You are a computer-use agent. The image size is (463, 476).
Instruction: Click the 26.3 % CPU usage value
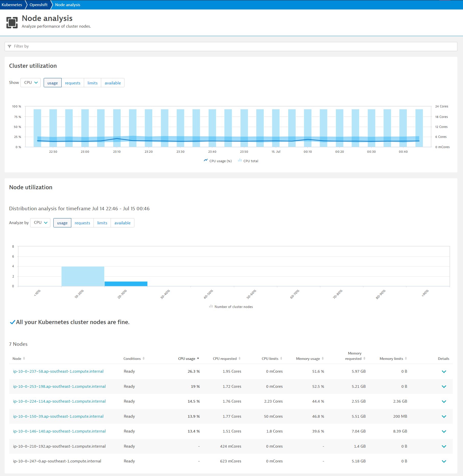click(194, 371)
